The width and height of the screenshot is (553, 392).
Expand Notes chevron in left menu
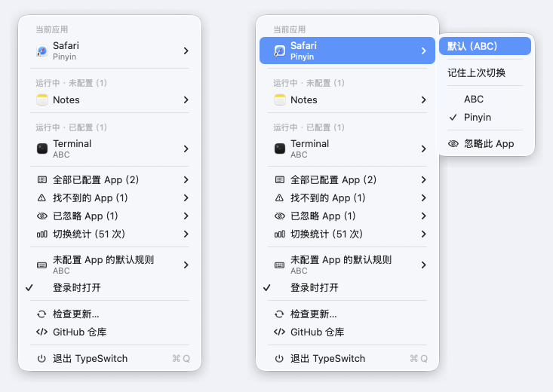(x=186, y=100)
